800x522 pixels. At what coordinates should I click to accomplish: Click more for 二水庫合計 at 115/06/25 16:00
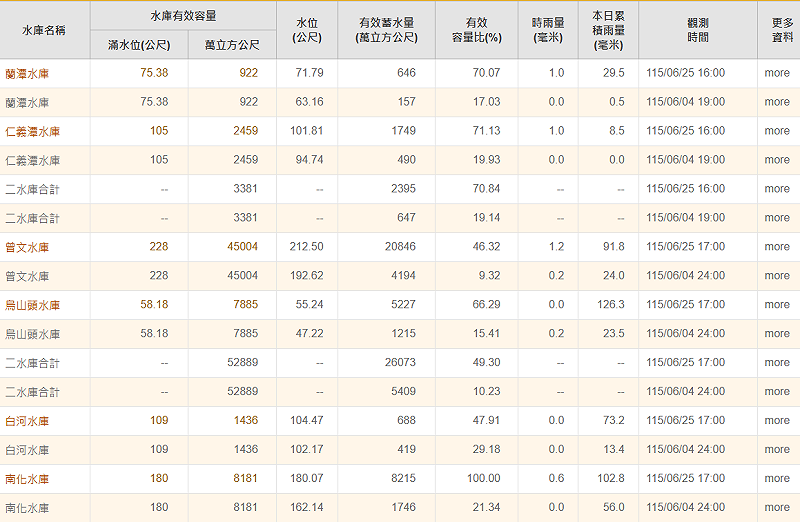[x=777, y=189]
